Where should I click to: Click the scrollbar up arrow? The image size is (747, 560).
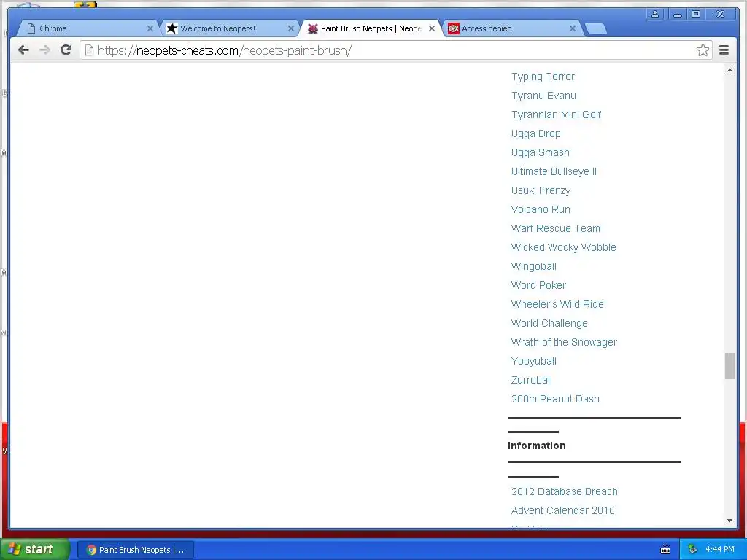point(729,71)
